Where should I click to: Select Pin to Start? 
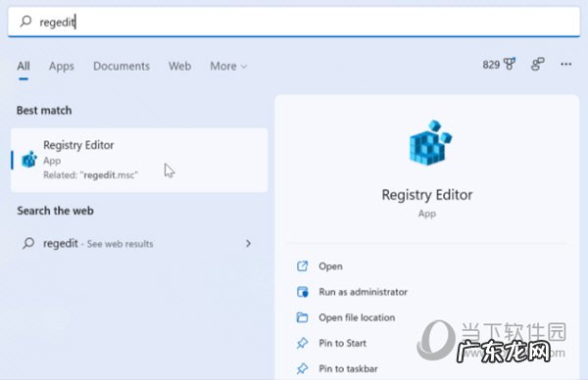[342, 344]
